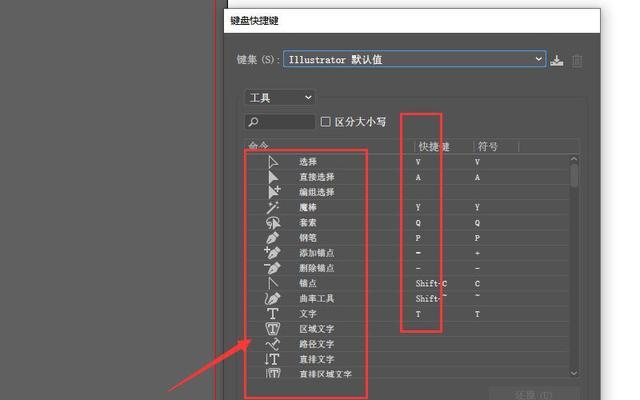Select the 直接选择 command label
The height and width of the screenshot is (400, 640).
[x=317, y=177]
